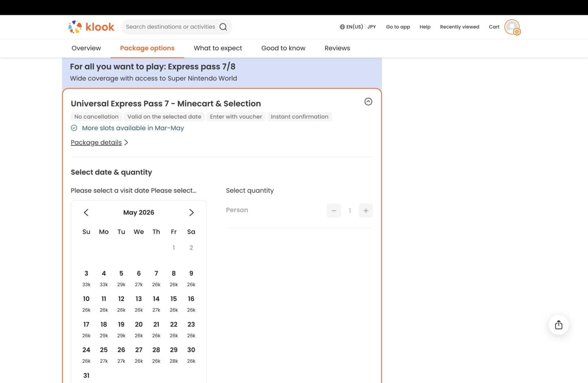Choose May 11 as visit date
588x383 pixels.
pos(104,304)
